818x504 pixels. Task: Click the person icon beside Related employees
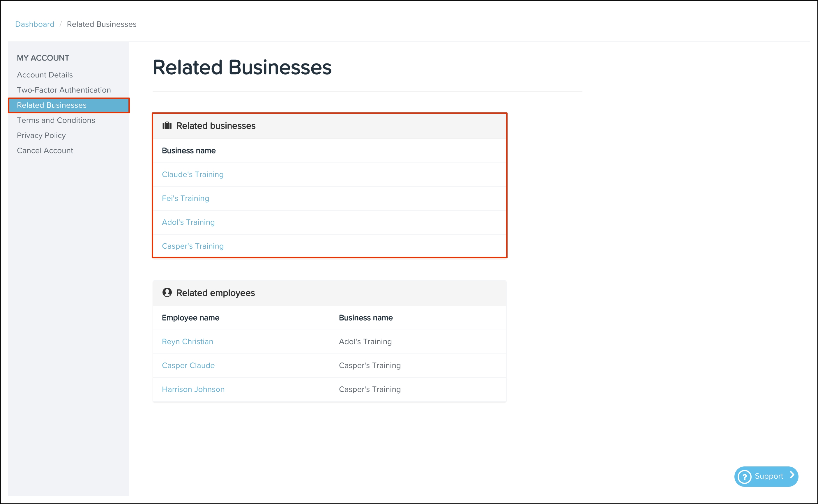click(167, 292)
